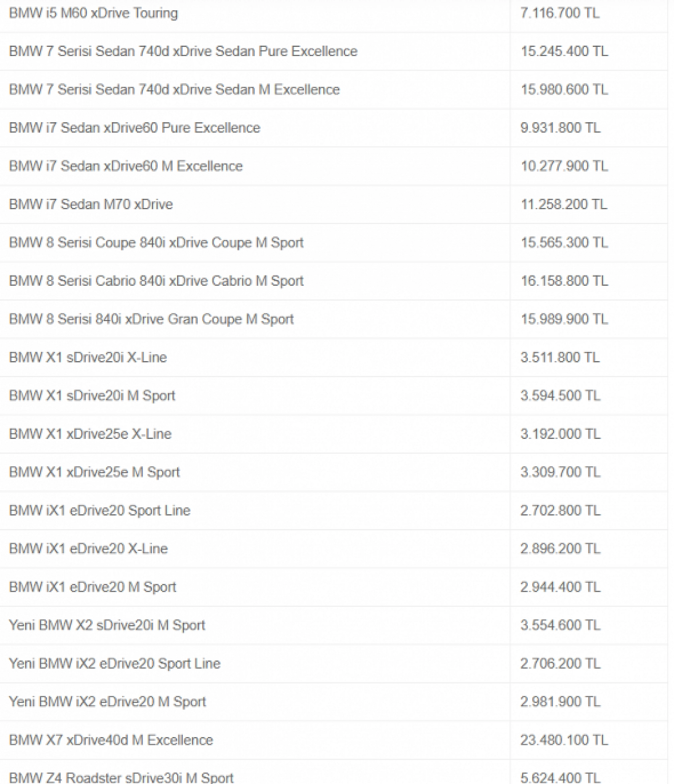
Task: Select the 2.896.200 TL price
Action: pyautogui.click(x=560, y=549)
